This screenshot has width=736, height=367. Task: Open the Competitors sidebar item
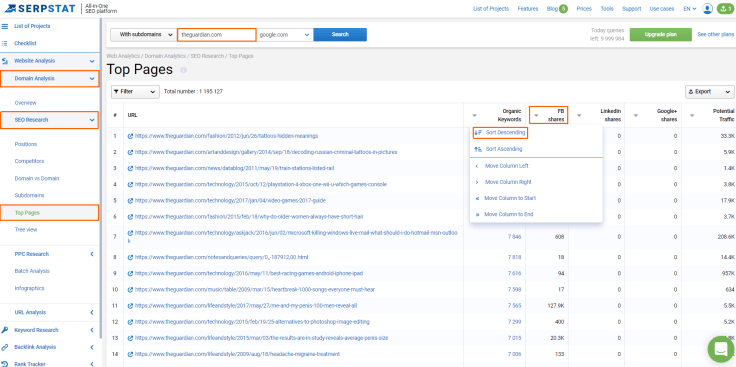30,161
